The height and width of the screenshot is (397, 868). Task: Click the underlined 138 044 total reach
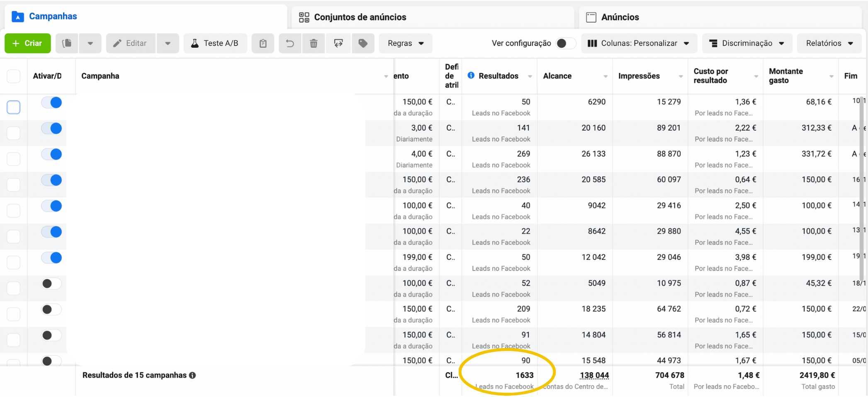pos(594,375)
